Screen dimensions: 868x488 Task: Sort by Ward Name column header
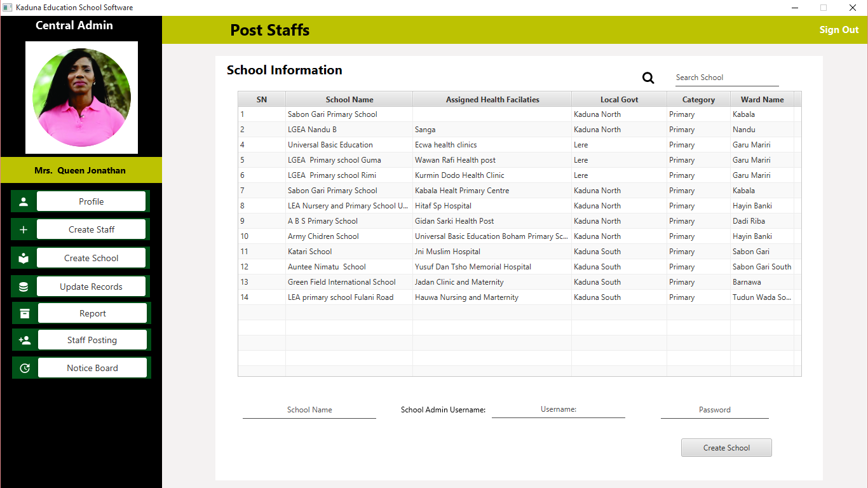tap(763, 99)
